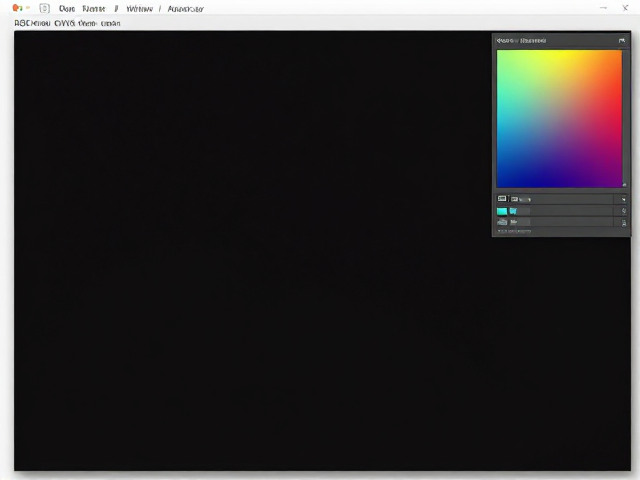Click the document icon in the title bar
Screen dimensions: 640x480
(x=44, y=9)
